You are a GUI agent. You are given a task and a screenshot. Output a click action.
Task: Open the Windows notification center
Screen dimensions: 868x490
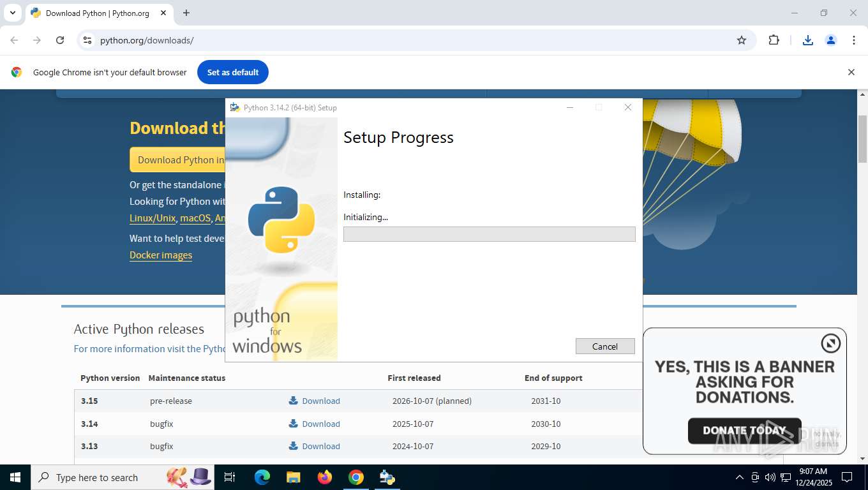pos(847,477)
